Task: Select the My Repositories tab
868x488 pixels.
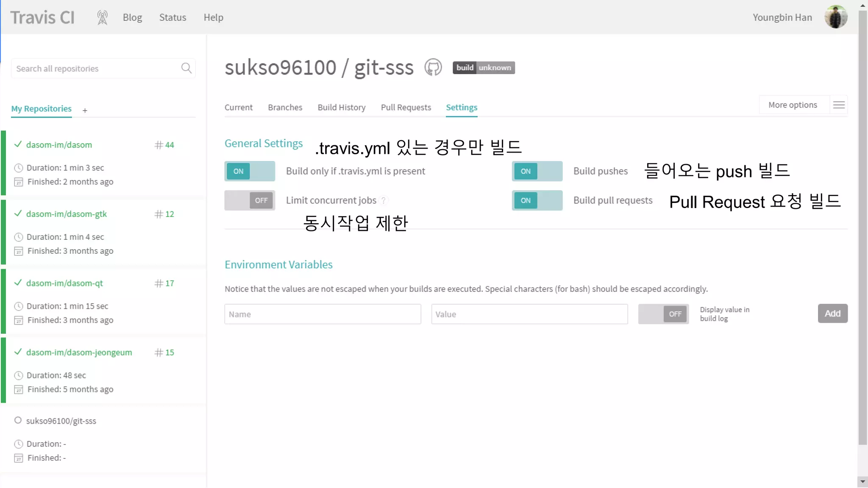Action: (x=41, y=109)
